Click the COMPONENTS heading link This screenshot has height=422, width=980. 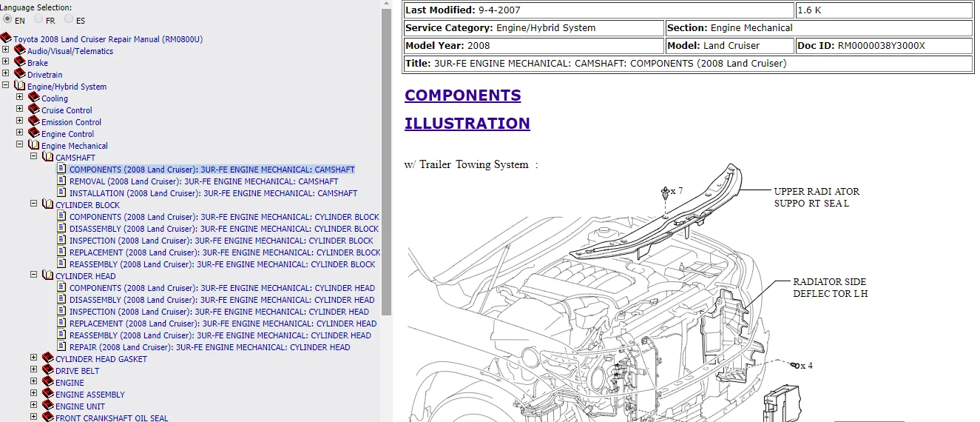[463, 96]
